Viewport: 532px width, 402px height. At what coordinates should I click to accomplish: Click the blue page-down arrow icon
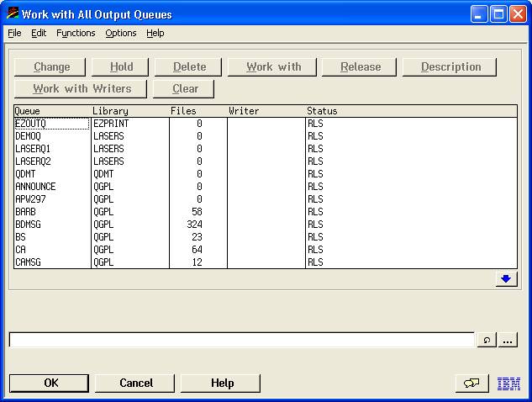click(x=506, y=278)
